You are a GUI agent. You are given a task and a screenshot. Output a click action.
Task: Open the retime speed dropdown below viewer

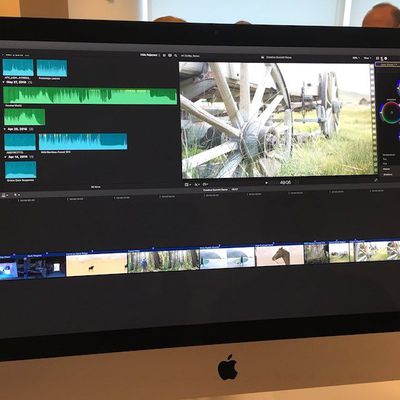point(205,184)
